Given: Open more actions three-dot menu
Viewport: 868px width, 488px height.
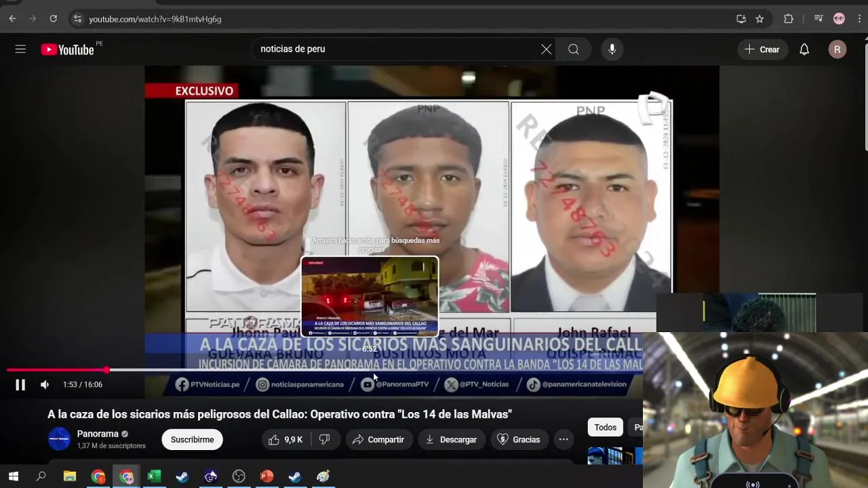Looking at the screenshot, I should pyautogui.click(x=564, y=440).
